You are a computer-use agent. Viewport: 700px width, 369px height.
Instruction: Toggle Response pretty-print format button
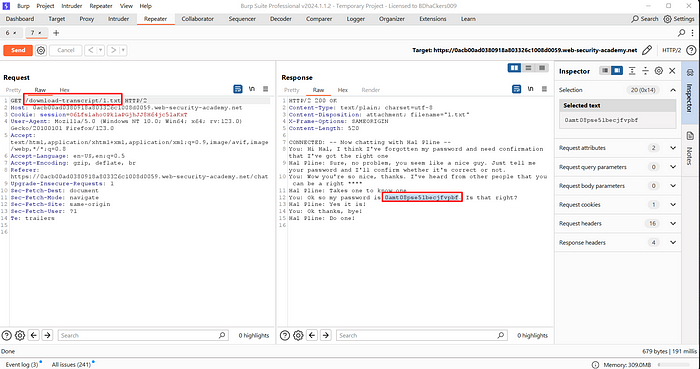tap(517, 89)
